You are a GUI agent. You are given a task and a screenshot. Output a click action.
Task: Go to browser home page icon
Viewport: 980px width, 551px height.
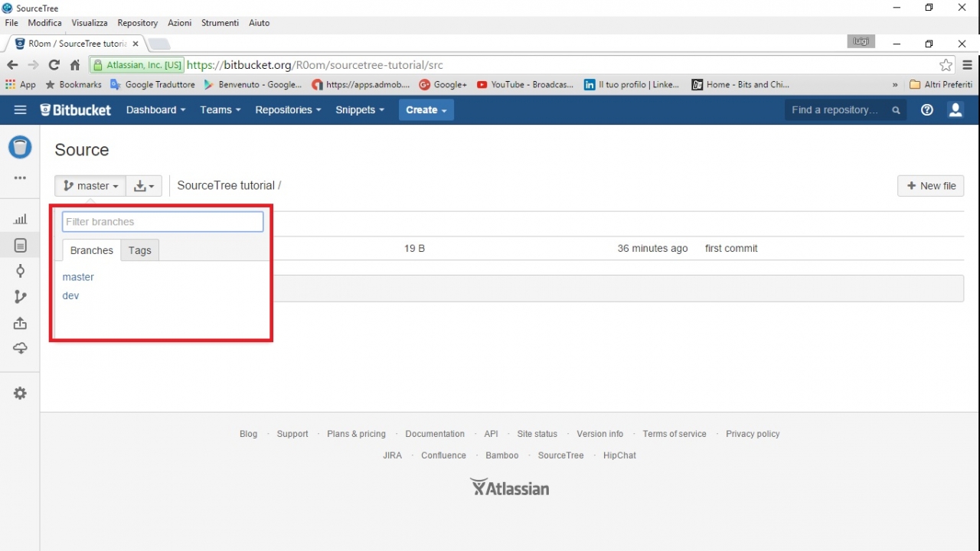pos(74,65)
